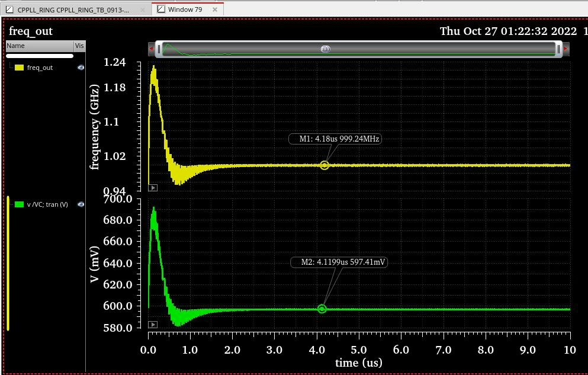The height and width of the screenshot is (375, 588).
Task: Click the Name column header
Action: tap(40, 46)
